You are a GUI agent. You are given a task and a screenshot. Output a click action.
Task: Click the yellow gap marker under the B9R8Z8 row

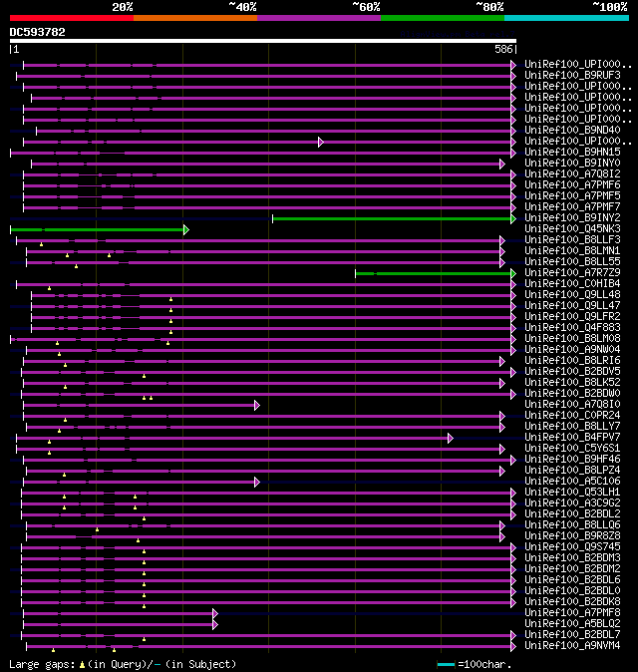138,540
